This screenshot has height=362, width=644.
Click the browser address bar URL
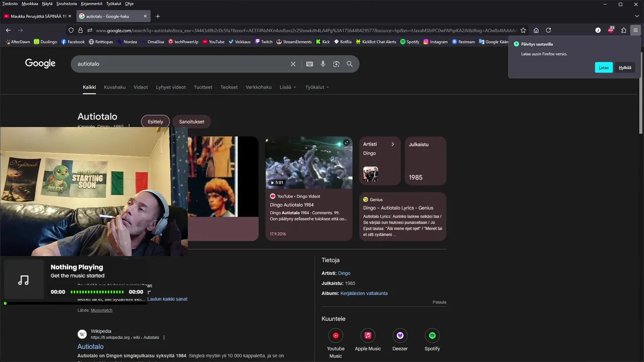click(306, 30)
